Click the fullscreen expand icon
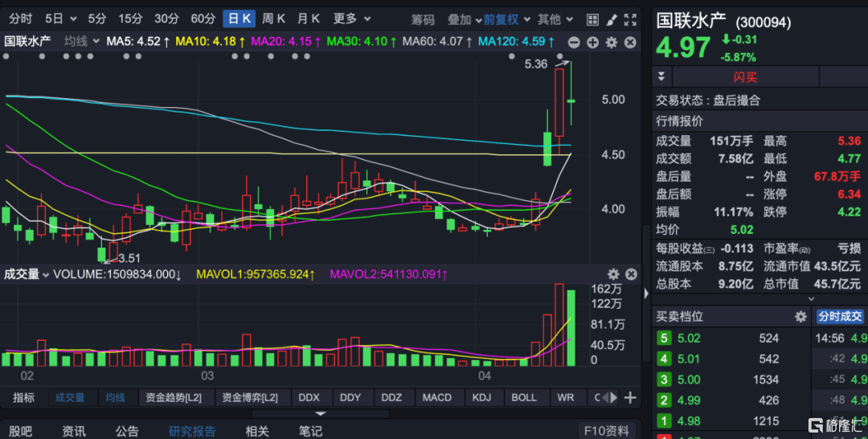 click(x=630, y=20)
